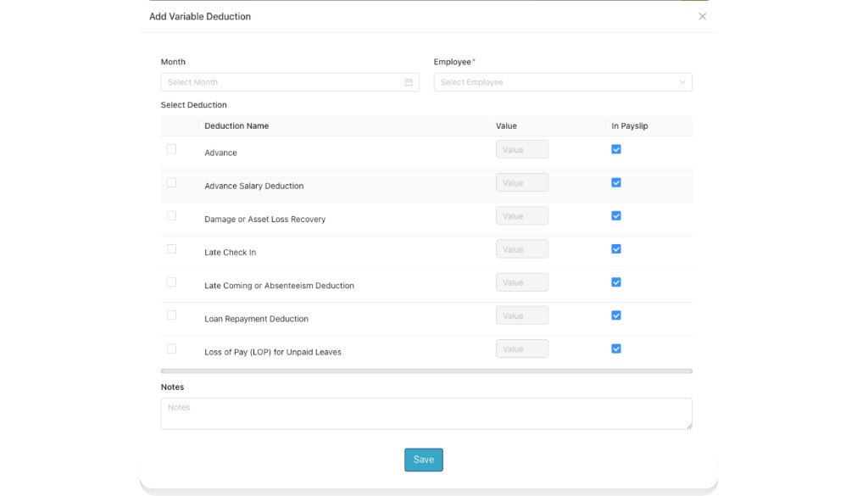Click inside the Notes text area
Image resolution: width=868 pixels, height=496 pixels.
(424, 413)
